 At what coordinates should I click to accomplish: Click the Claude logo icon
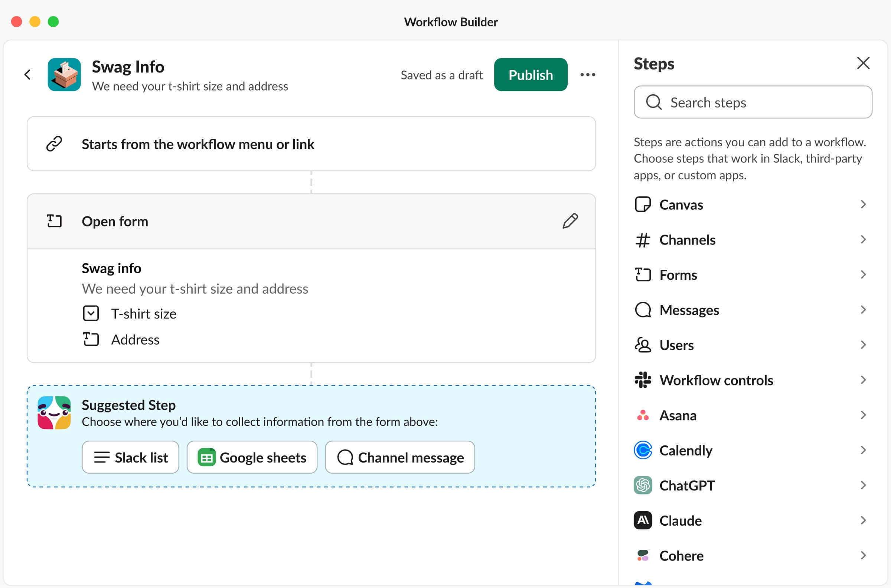(643, 520)
